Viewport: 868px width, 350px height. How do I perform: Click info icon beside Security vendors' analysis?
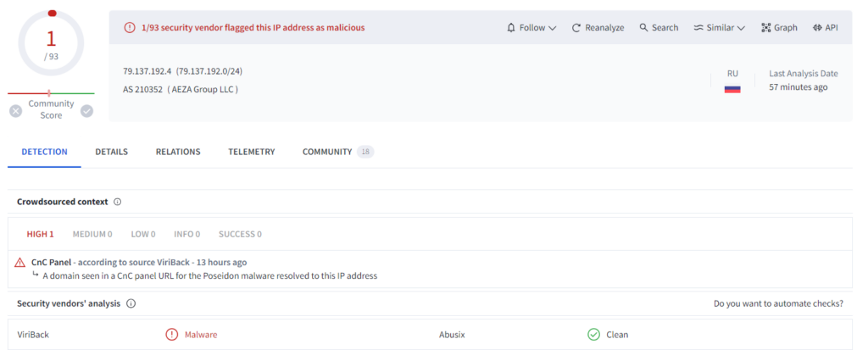point(131,303)
